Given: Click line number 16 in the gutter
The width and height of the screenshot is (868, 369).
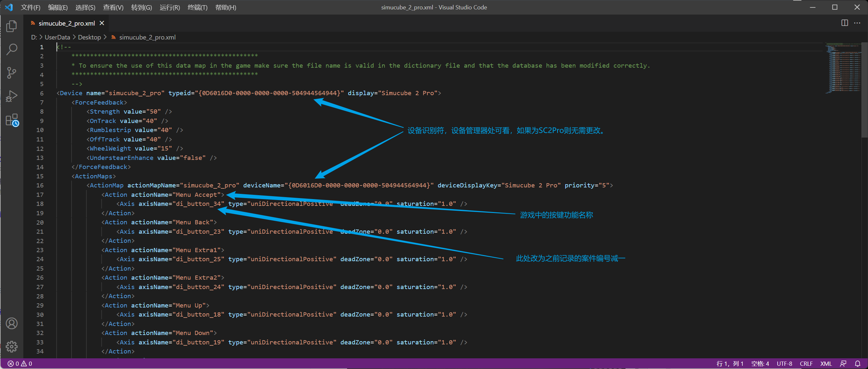Looking at the screenshot, I should click(x=40, y=185).
